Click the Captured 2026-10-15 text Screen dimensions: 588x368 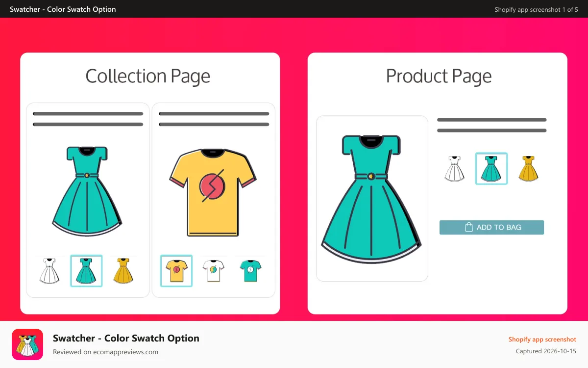[x=546, y=351]
